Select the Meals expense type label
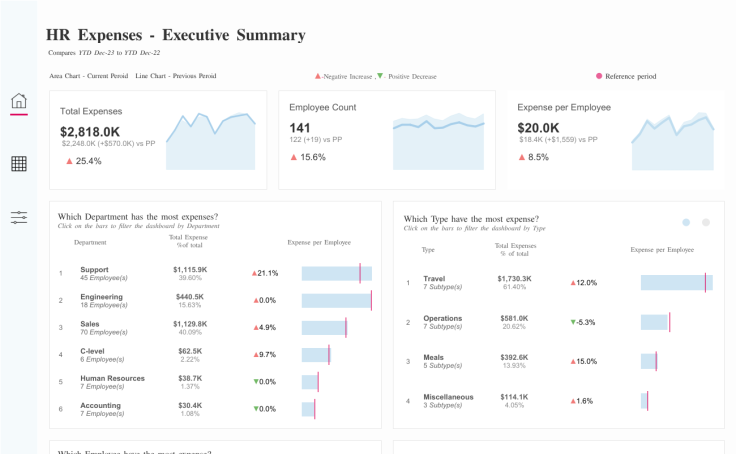The height and width of the screenshot is (454, 736). pos(435,357)
